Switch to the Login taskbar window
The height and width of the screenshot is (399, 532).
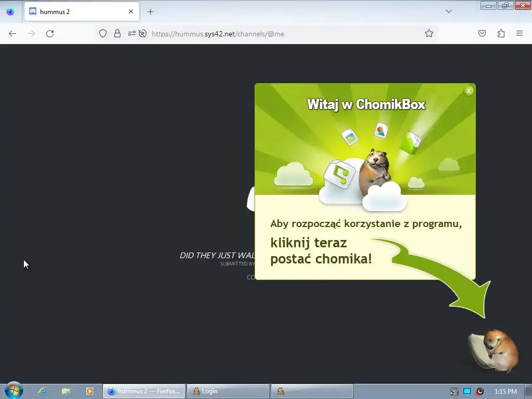click(228, 391)
